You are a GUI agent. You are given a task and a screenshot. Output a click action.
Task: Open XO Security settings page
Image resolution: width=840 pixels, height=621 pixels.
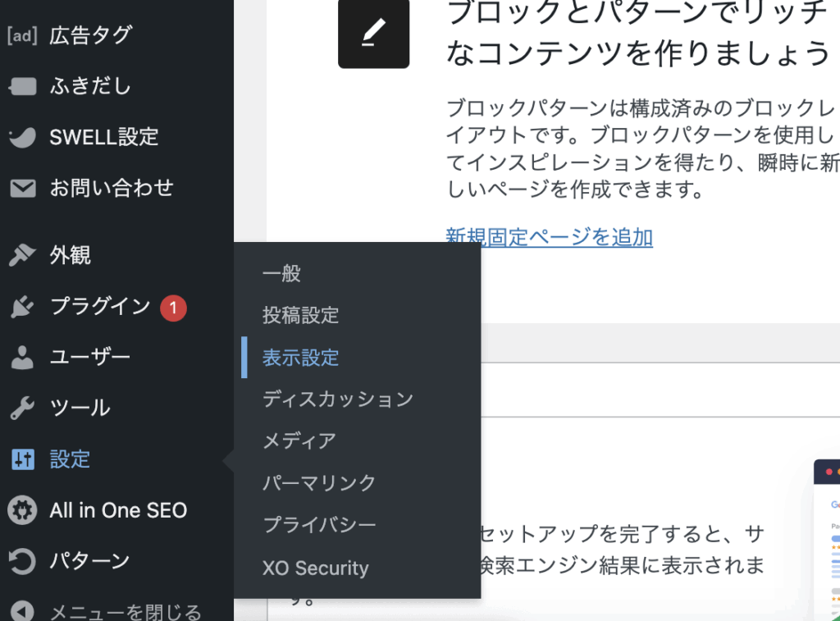[315, 568]
